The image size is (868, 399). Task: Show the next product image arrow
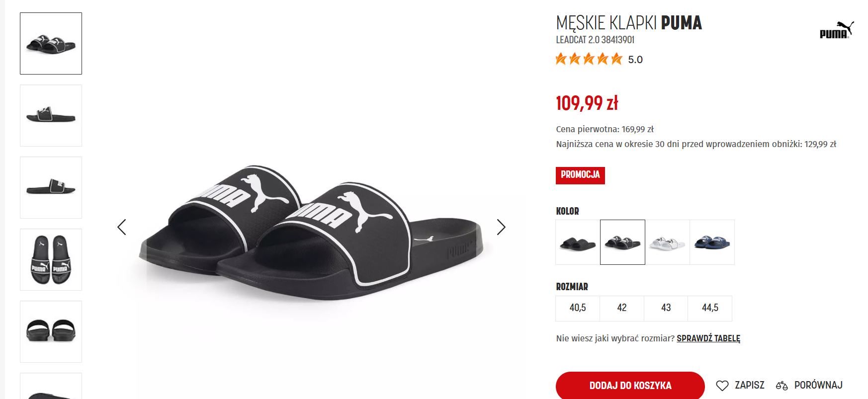click(501, 227)
